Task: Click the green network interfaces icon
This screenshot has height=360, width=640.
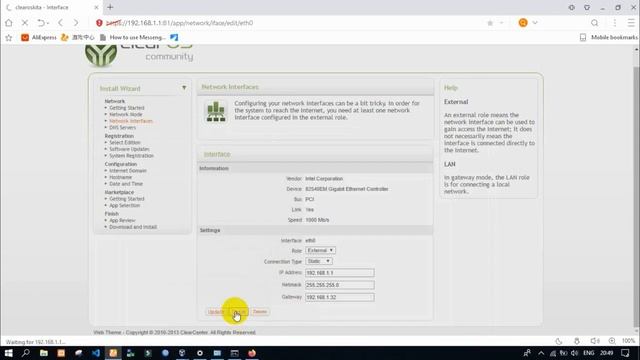Action: pos(216,111)
